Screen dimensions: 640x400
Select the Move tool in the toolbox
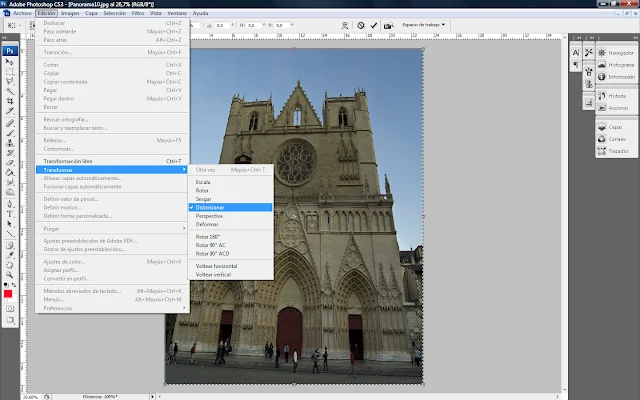[x=10, y=62]
